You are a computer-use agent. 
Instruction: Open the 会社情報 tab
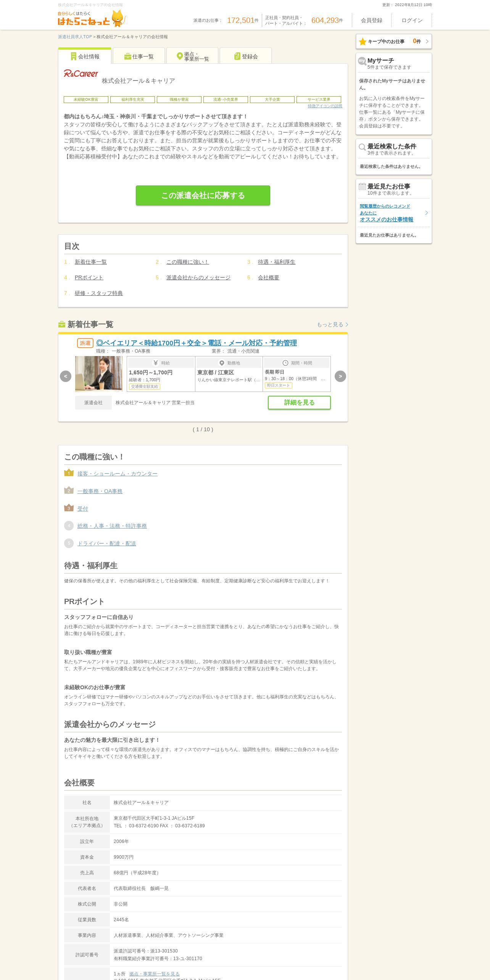pyautogui.click(x=85, y=56)
